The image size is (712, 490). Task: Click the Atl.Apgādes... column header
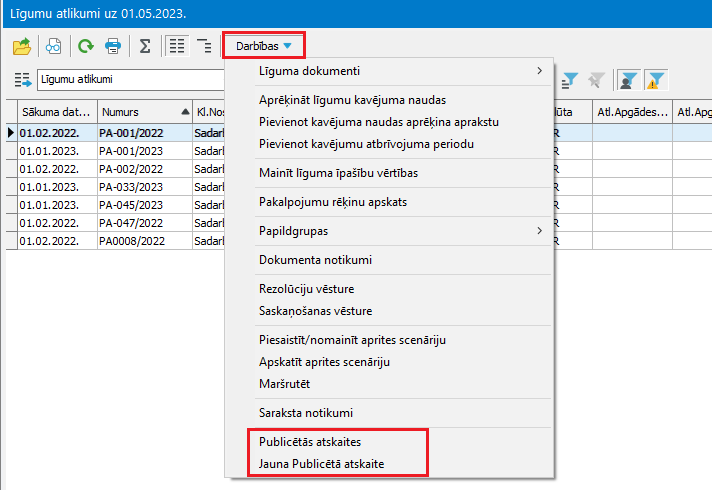point(632,112)
